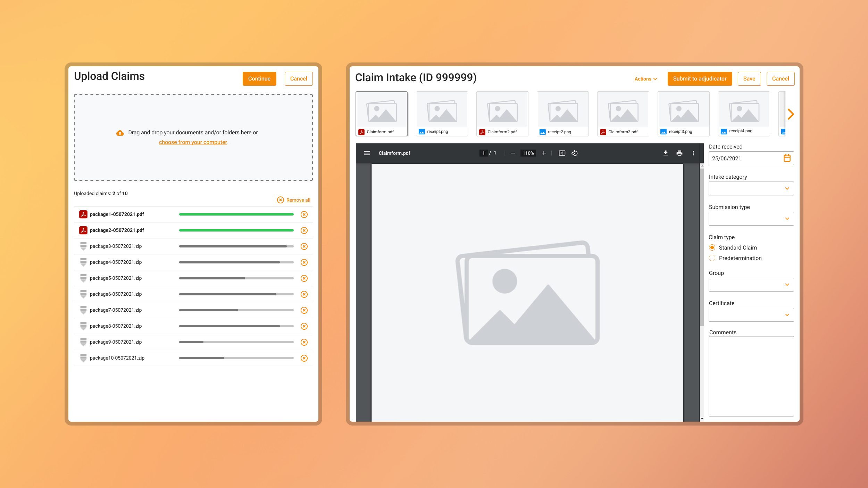Open PDF viewer sidebar hamburger menu

pyautogui.click(x=367, y=153)
